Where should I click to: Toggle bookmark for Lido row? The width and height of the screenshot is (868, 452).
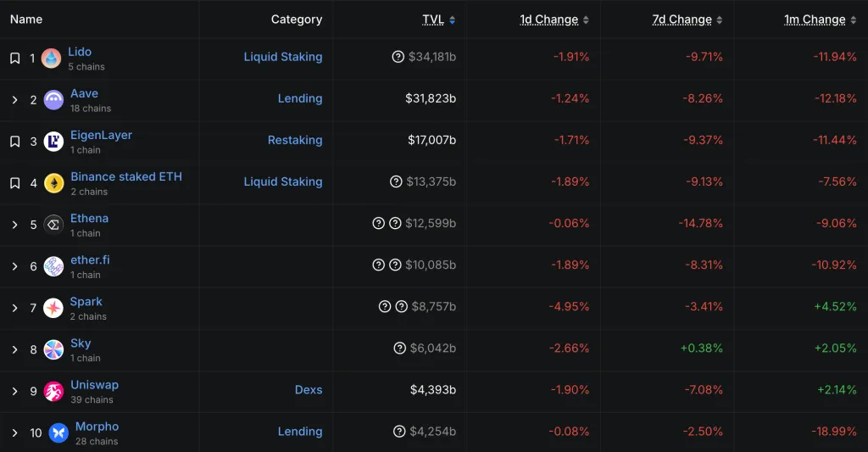[14, 59]
